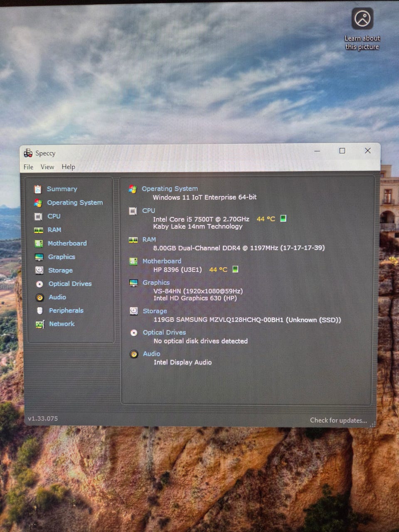399x532 pixels.
Task: Click the RAM stick icon in sidebar
Action: point(39,230)
